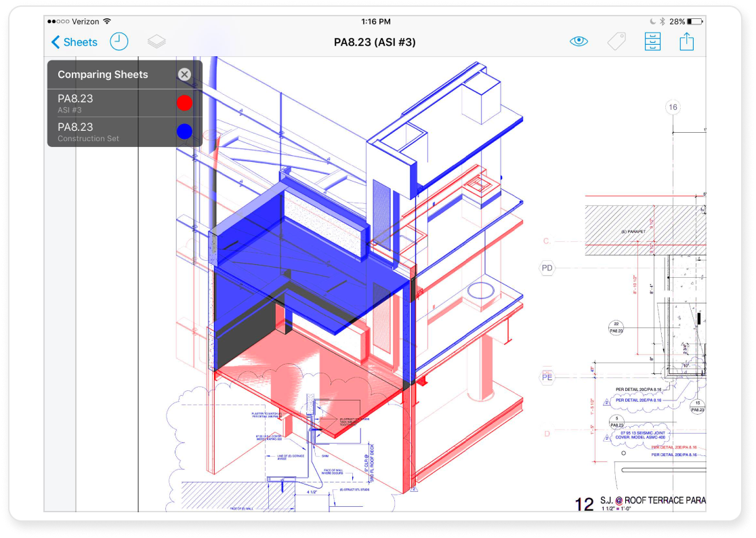Tap the share export icon

pos(687,41)
